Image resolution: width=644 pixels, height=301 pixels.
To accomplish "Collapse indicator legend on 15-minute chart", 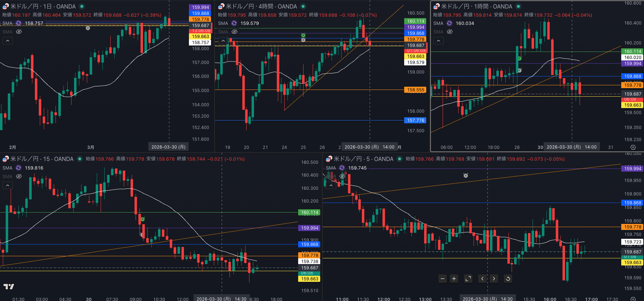I will (x=7, y=185).
